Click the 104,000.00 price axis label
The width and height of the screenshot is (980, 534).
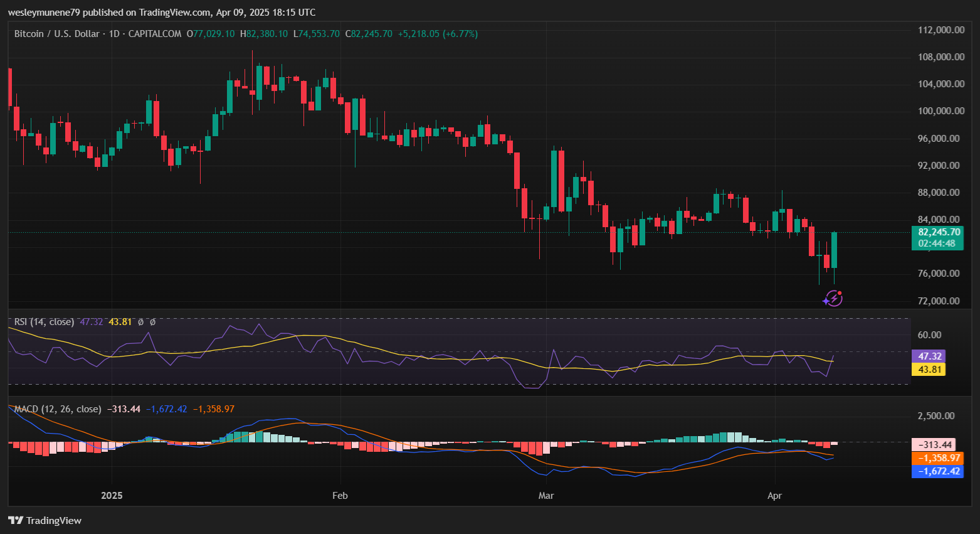[941, 84]
